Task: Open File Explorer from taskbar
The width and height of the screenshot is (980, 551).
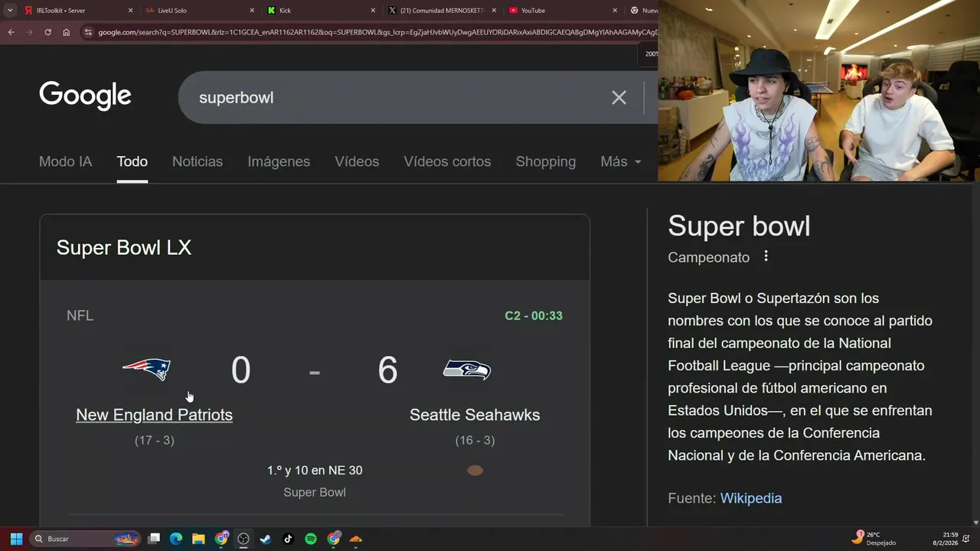Action: (198, 539)
